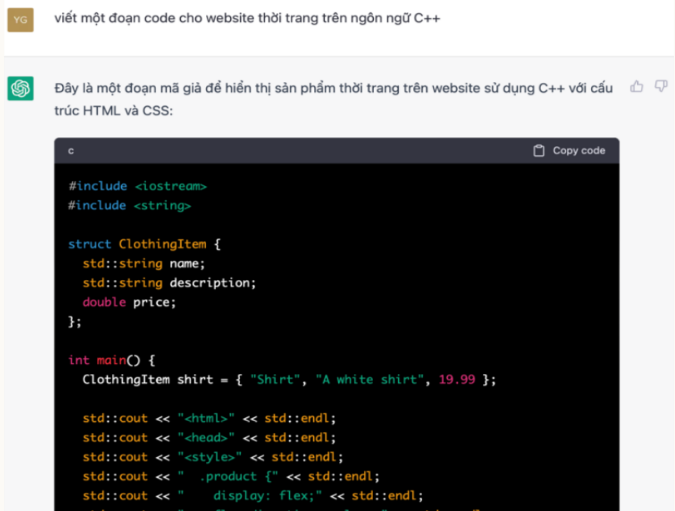The image size is (675, 511).
Task: Click the YG user avatar
Action: click(20, 19)
